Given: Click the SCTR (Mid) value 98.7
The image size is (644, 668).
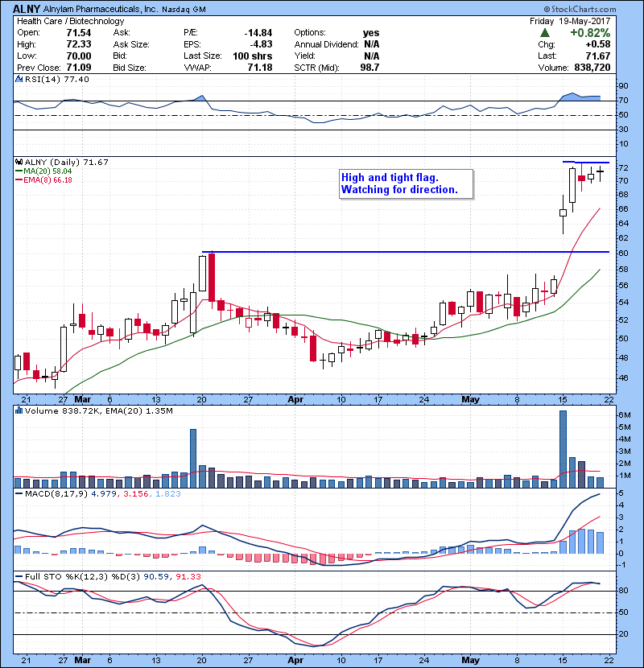Looking at the screenshot, I should coord(369,68).
